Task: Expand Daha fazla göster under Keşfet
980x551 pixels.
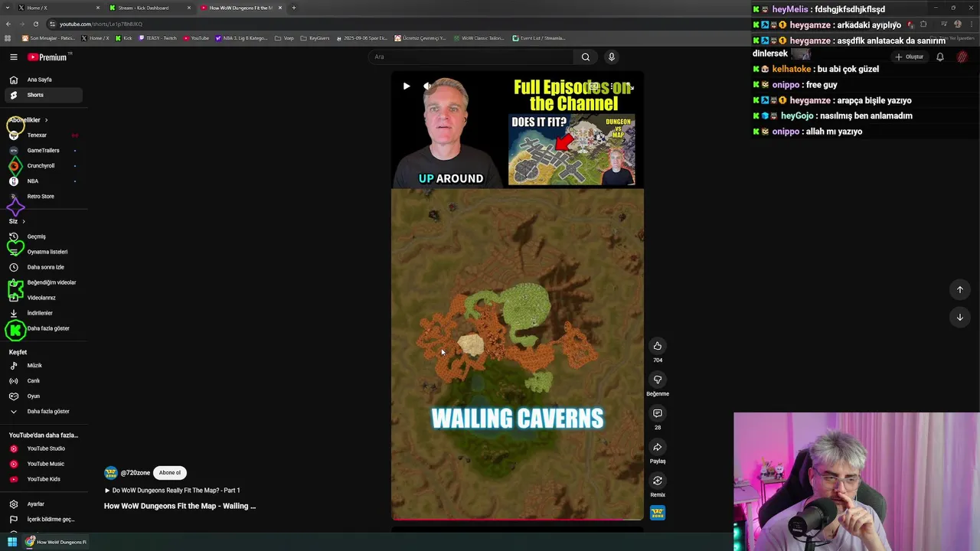Action: coord(43,412)
